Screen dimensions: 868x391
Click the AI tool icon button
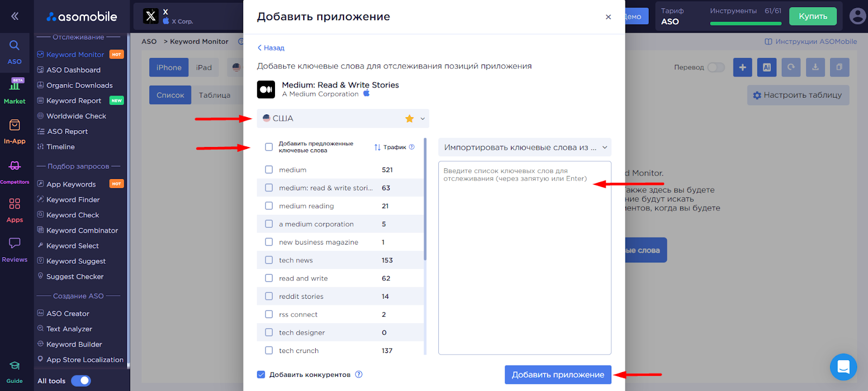(x=767, y=67)
